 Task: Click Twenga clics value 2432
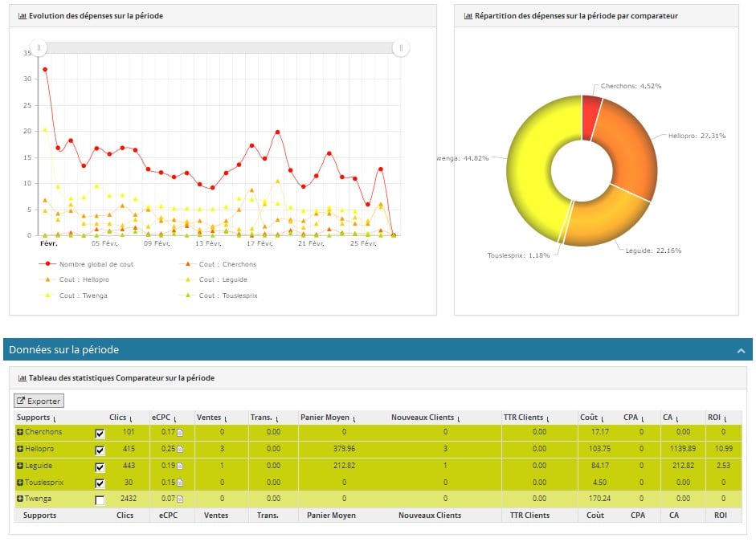pyautogui.click(x=129, y=499)
